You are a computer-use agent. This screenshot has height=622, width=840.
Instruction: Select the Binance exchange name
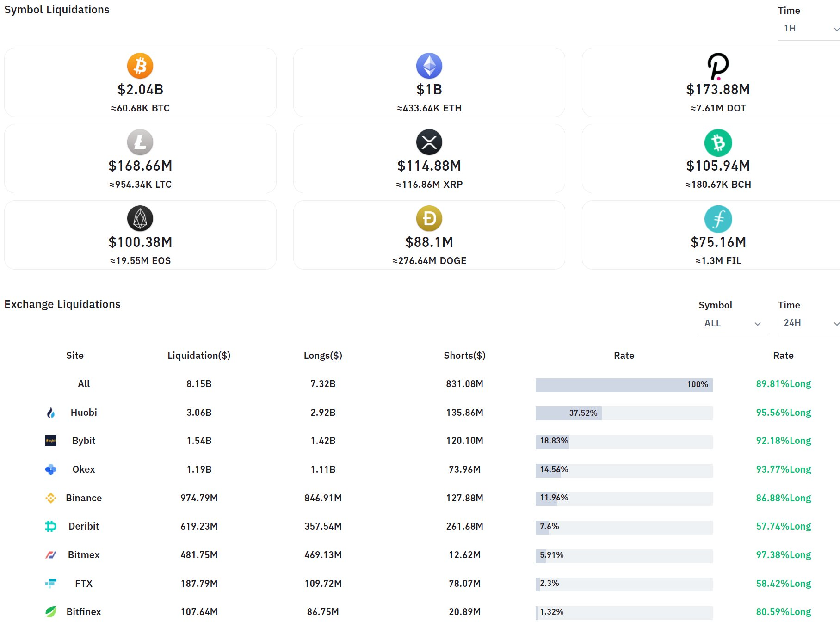click(x=84, y=498)
